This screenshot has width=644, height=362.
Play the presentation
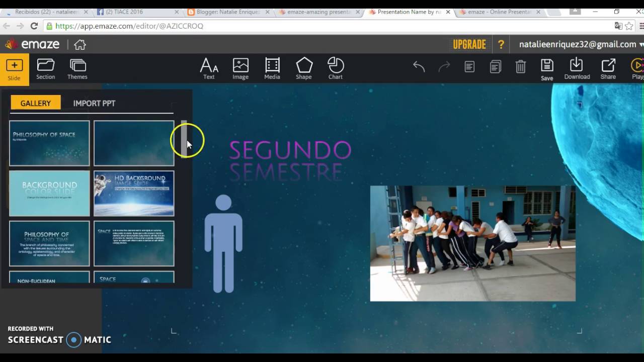(x=637, y=69)
